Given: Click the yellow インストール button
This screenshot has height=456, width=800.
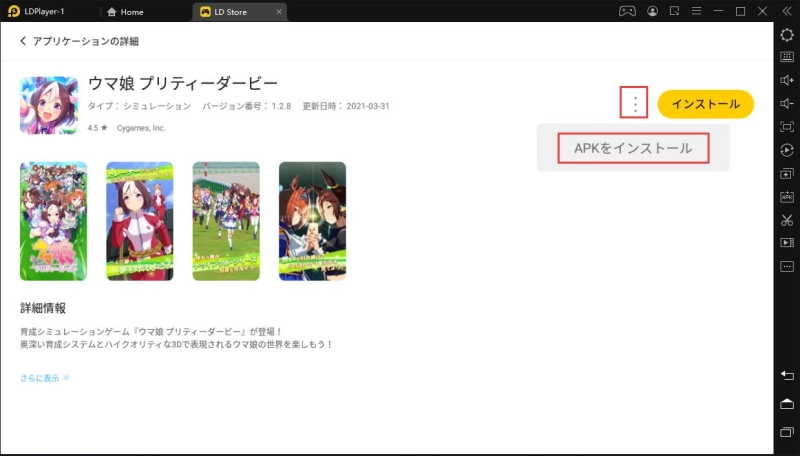Looking at the screenshot, I should click(x=706, y=104).
